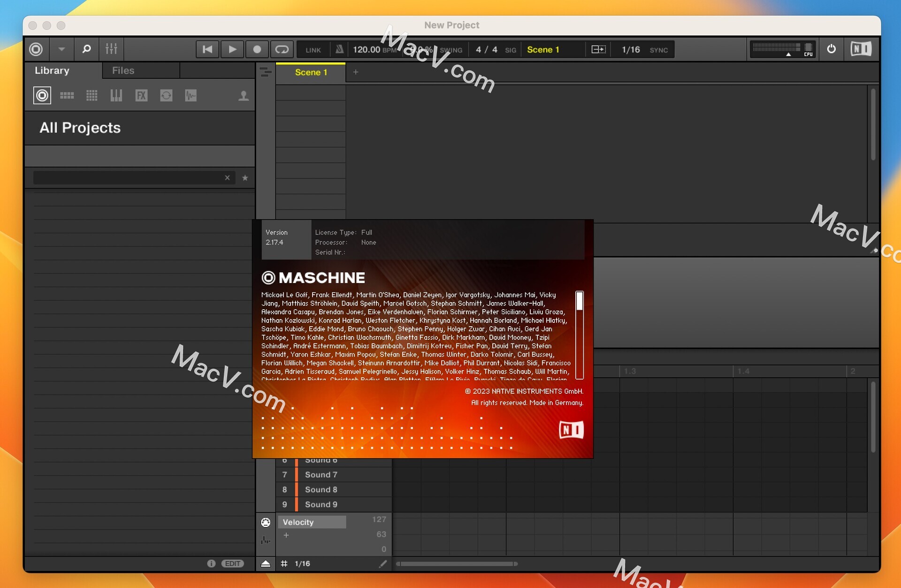Select the pencil paint tool
Viewport: 901px width, 588px height.
[383, 564]
